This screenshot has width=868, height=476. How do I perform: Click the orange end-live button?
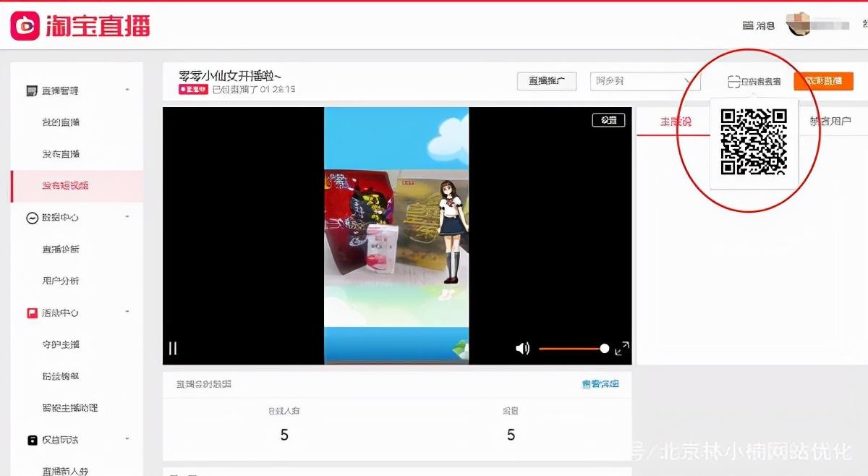[x=823, y=81]
